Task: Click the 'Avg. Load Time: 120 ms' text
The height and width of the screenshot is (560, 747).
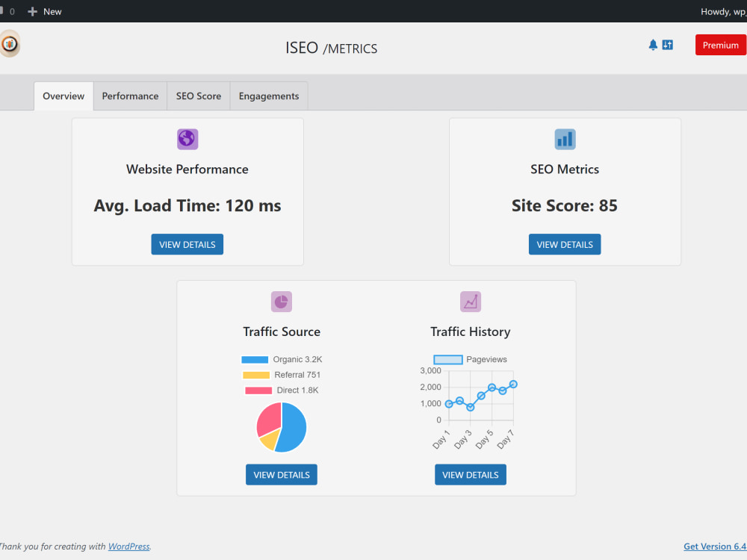Action: click(x=187, y=206)
